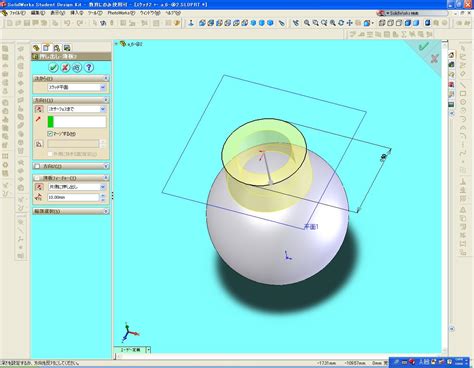Image resolution: width=474 pixels, height=368 pixels.
Task: Switch to Wireframe display mode
Action: coord(382,23)
